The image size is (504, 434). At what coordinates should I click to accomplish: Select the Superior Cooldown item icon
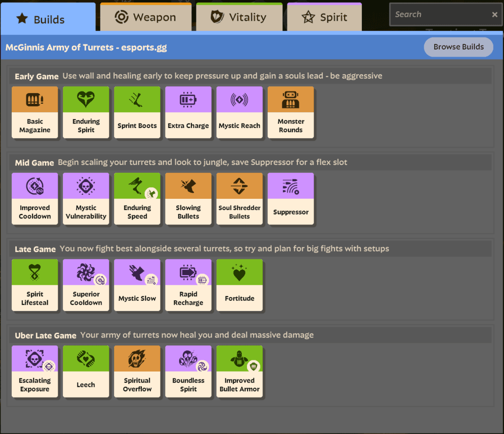click(86, 272)
